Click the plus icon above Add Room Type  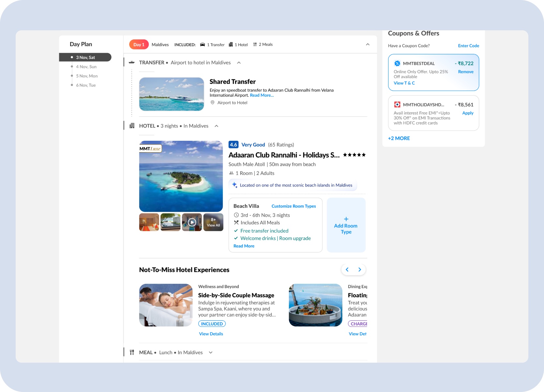pos(346,219)
